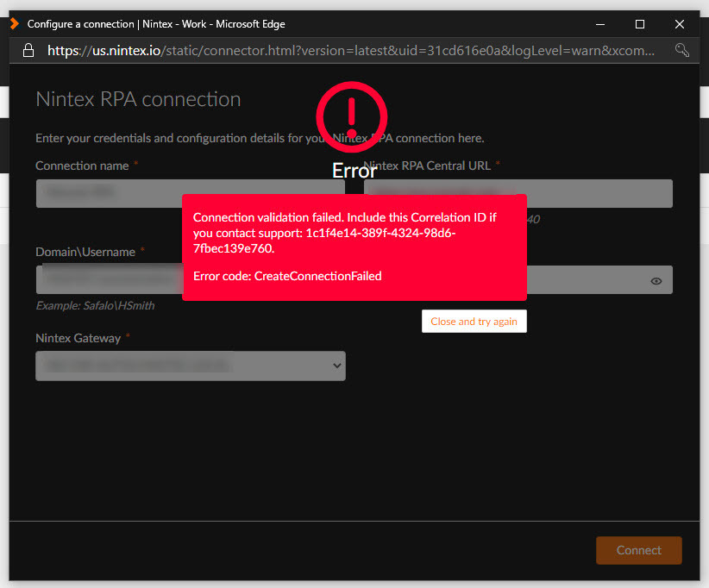This screenshot has height=588, width=709.
Task: Click the address bar URL text
Action: (x=351, y=51)
